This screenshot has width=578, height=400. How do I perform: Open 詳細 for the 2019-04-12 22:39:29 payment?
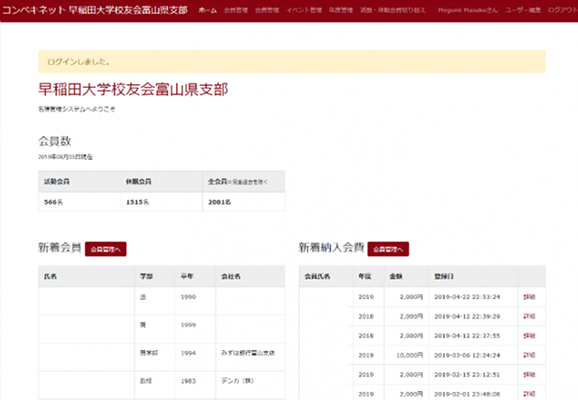[529, 316]
